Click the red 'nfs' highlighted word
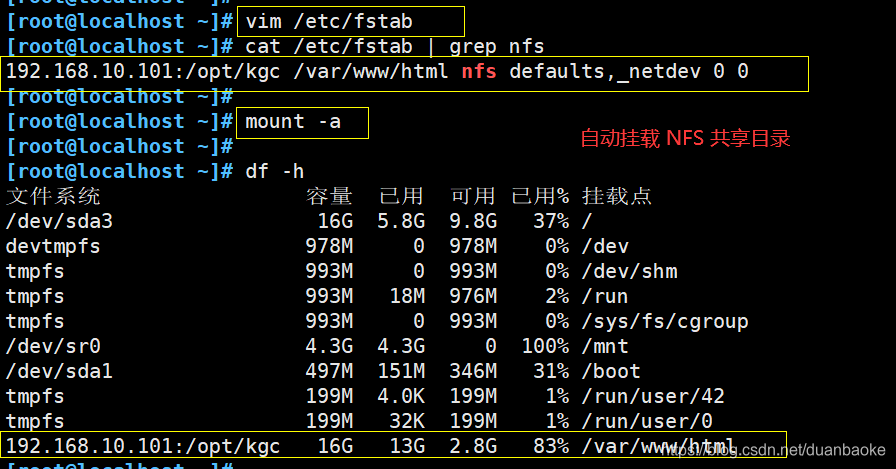Image resolution: width=896 pixels, height=469 pixels. point(479,71)
